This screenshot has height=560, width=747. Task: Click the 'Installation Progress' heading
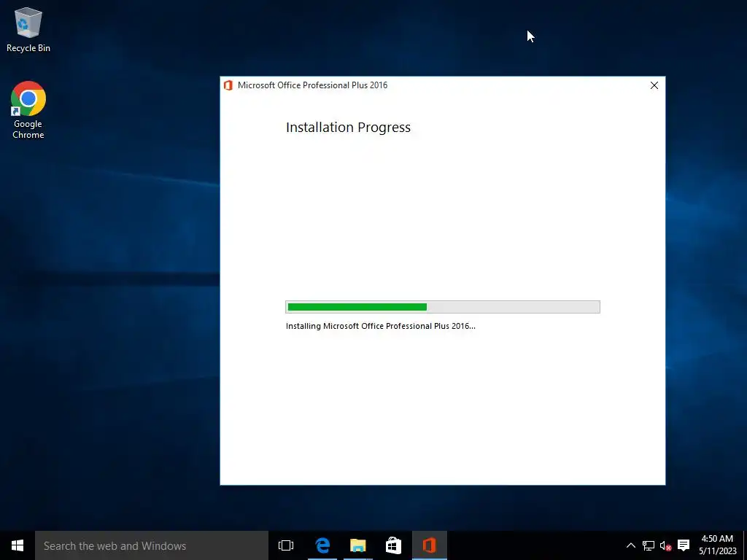click(348, 127)
